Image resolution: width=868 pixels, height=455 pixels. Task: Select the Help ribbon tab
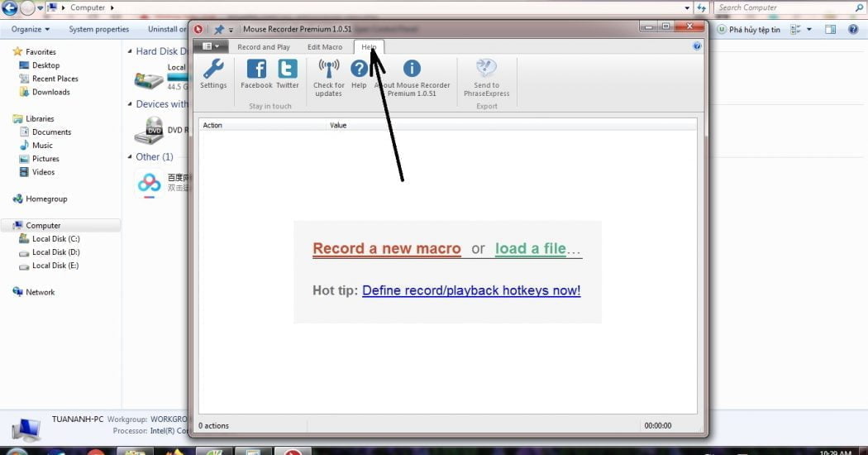pyautogui.click(x=369, y=47)
